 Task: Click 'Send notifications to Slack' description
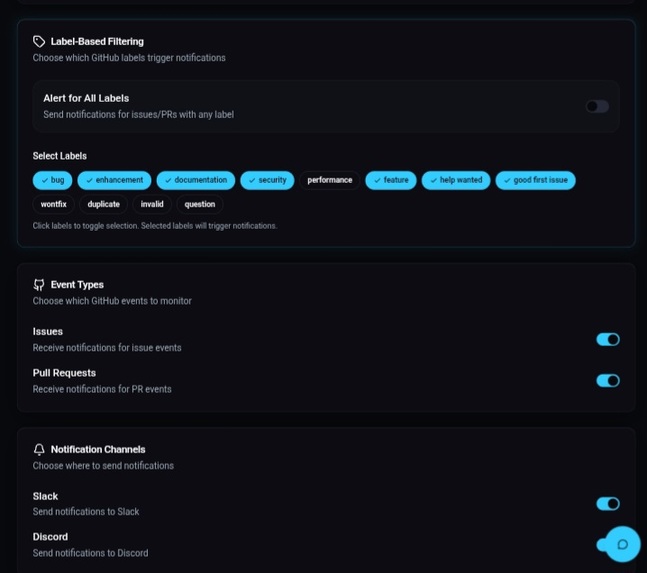[x=86, y=512]
